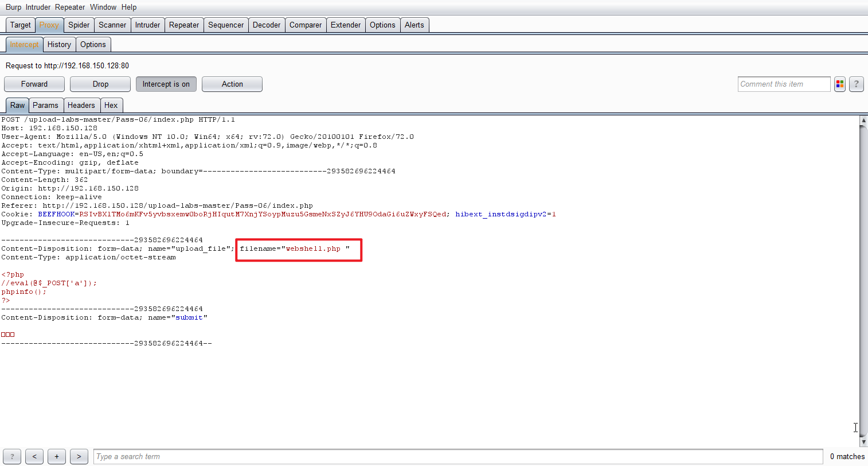Switch to the Alerts tab
Image resolution: width=868 pixels, height=466 pixels.
point(415,25)
